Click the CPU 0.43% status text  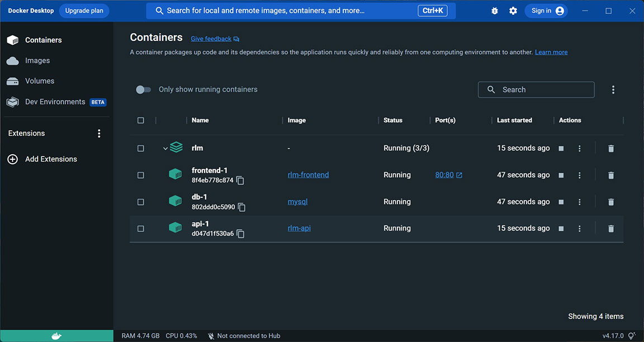pyautogui.click(x=181, y=336)
